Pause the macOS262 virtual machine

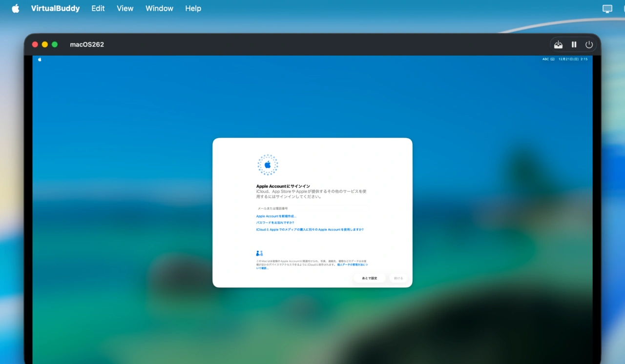coord(574,44)
